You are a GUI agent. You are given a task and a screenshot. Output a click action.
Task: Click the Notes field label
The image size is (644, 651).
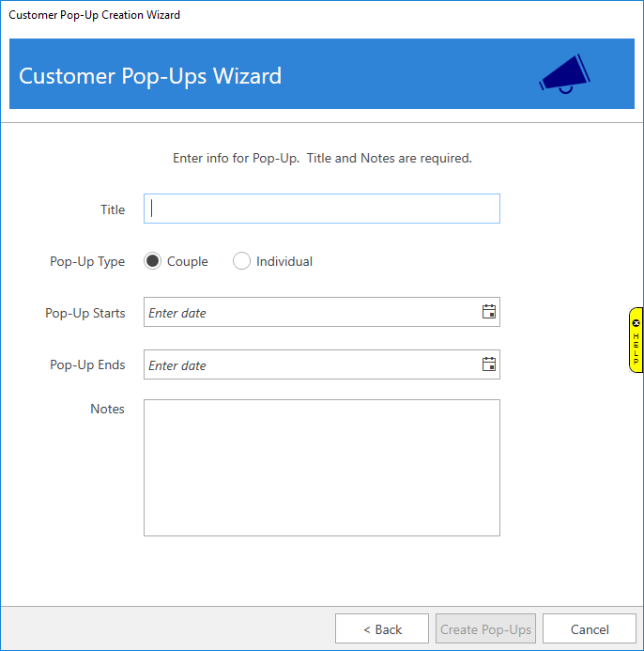point(107,409)
